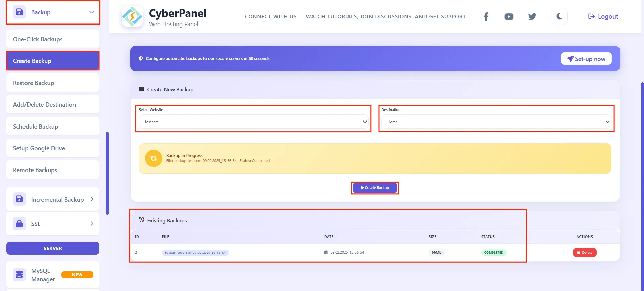Click the ID value 2 in table

pos(136,252)
